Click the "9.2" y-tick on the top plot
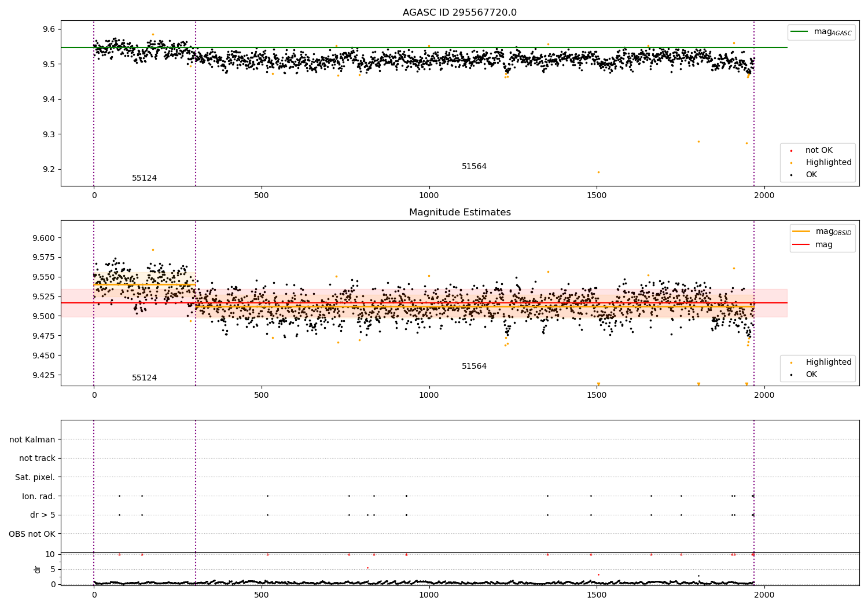Screen dimensions: 868x608 49,170
